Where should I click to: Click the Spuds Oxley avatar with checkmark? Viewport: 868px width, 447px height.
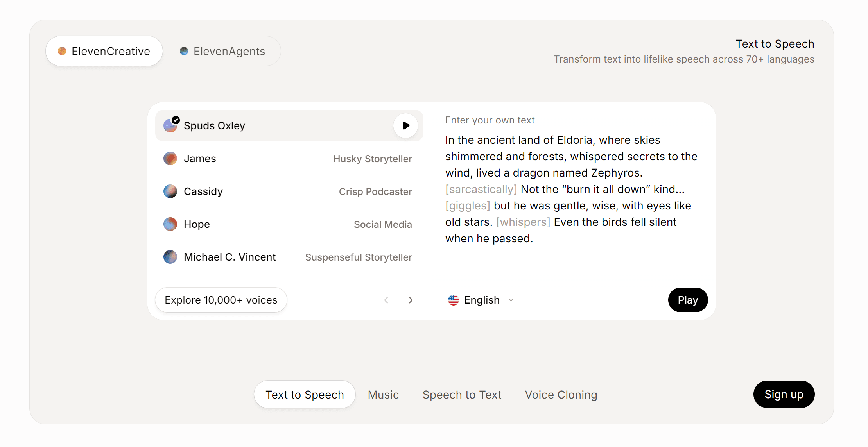(x=170, y=125)
